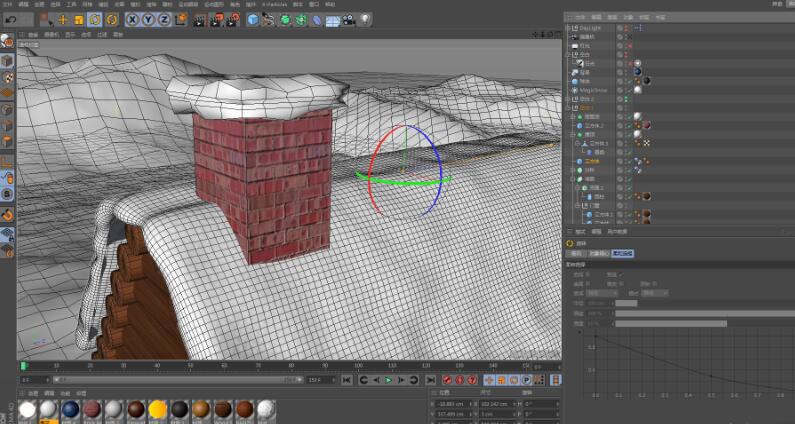Open the Cube primitive icon
Screen dimensions: 795x424
254,19
